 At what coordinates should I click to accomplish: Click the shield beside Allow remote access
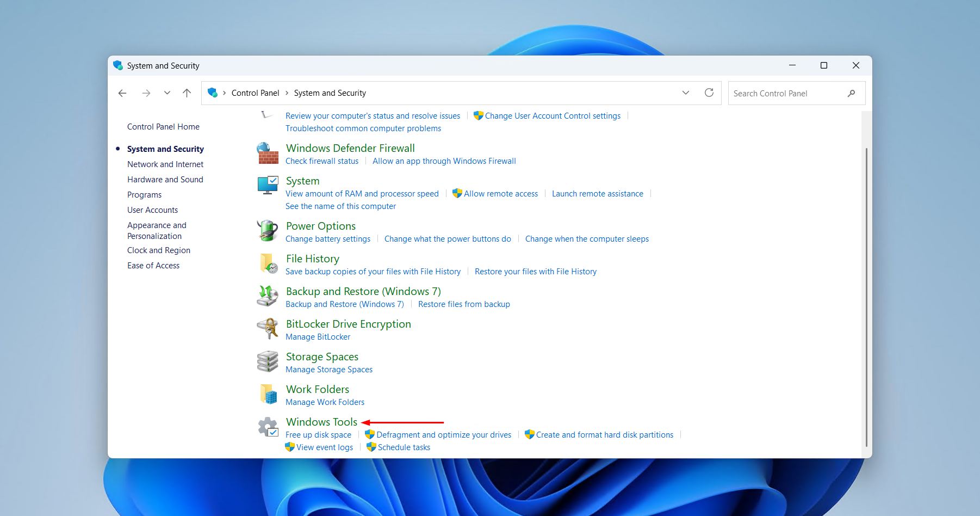[457, 193]
